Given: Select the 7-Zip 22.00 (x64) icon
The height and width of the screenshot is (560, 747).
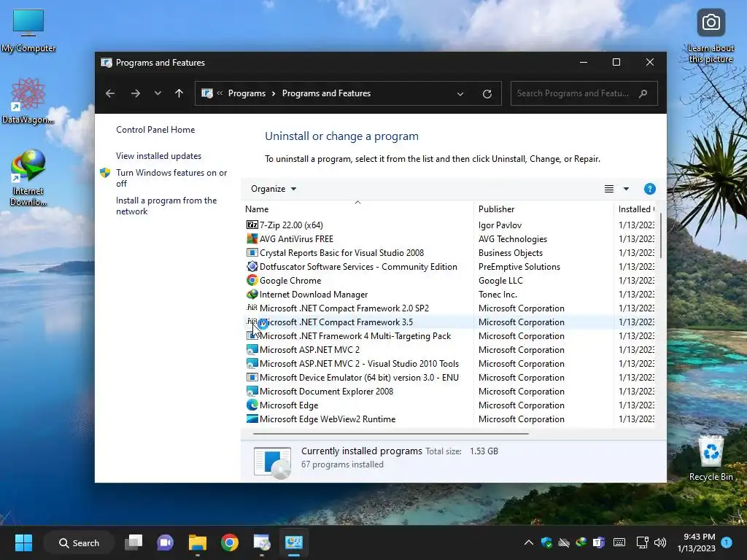Looking at the screenshot, I should coord(252,225).
